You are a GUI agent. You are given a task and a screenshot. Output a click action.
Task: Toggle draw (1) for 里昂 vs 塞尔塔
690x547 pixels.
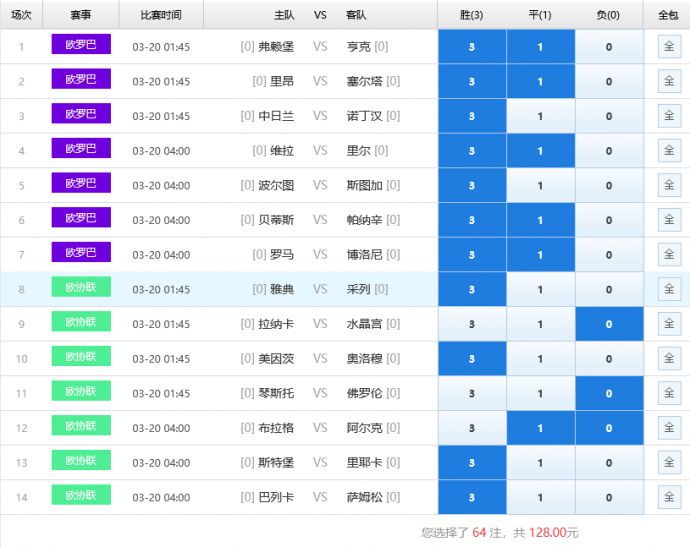click(x=540, y=81)
